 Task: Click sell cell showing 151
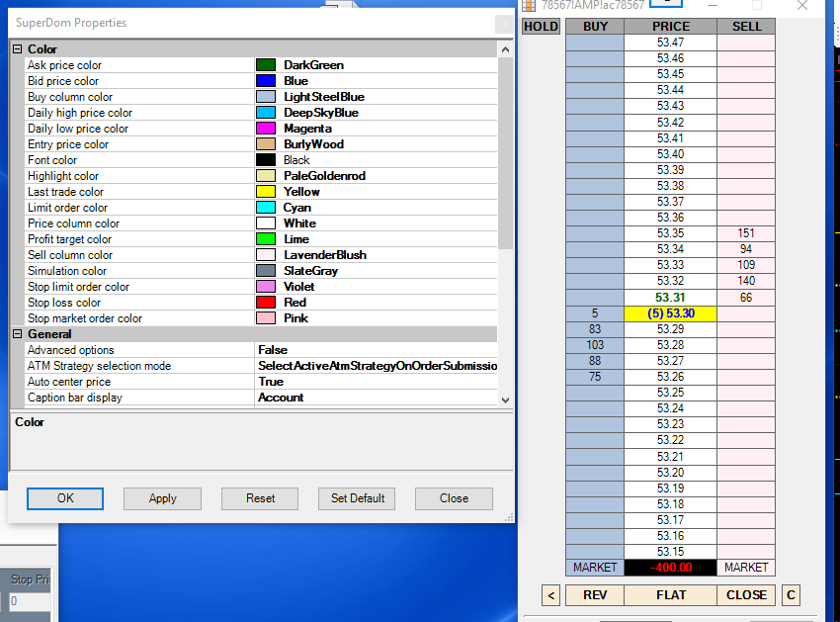[x=746, y=233]
